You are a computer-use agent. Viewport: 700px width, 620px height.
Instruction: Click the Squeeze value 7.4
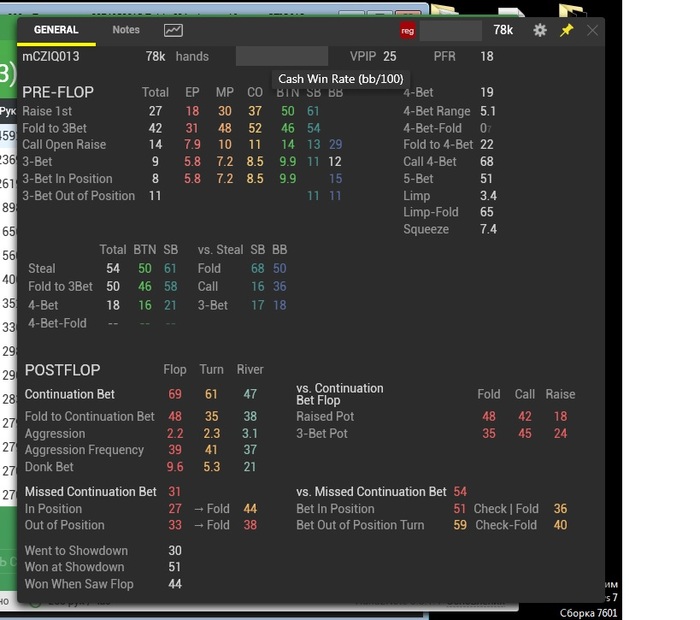pyautogui.click(x=488, y=229)
